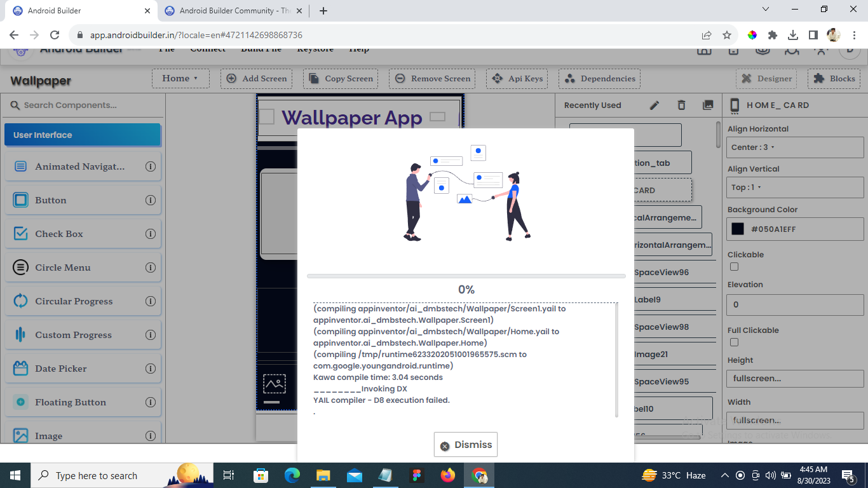Open the Api Keys panel
The image size is (868, 488).
coord(517,78)
